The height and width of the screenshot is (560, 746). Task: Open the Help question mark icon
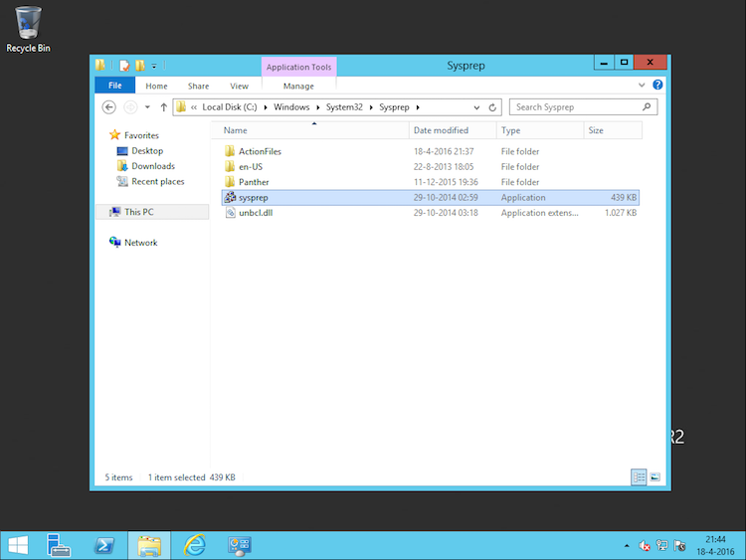(x=657, y=85)
